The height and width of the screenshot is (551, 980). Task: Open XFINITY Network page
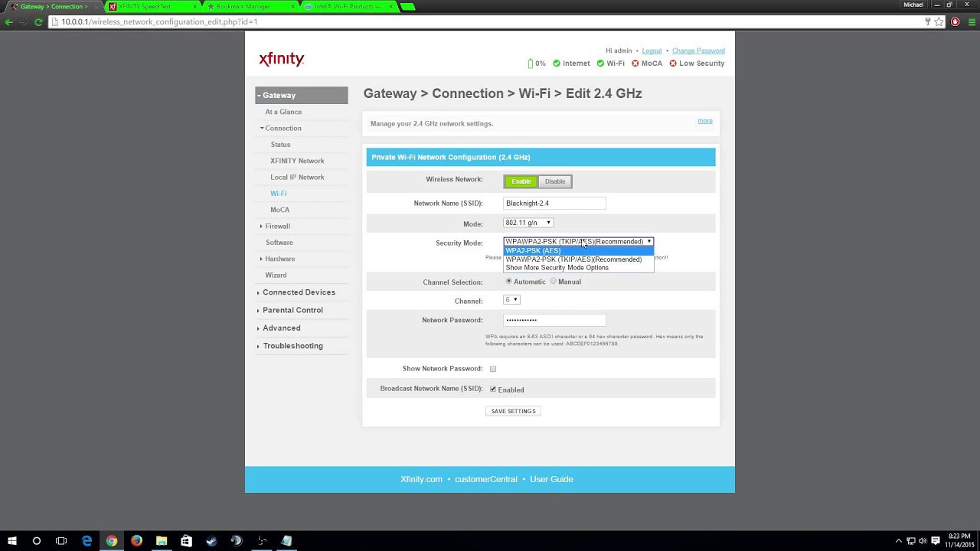click(297, 161)
